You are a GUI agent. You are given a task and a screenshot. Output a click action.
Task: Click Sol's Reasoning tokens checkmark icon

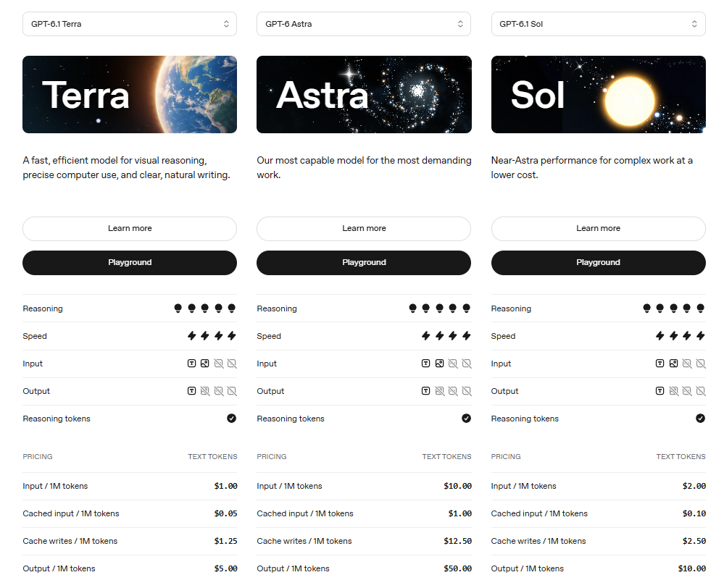click(x=701, y=418)
